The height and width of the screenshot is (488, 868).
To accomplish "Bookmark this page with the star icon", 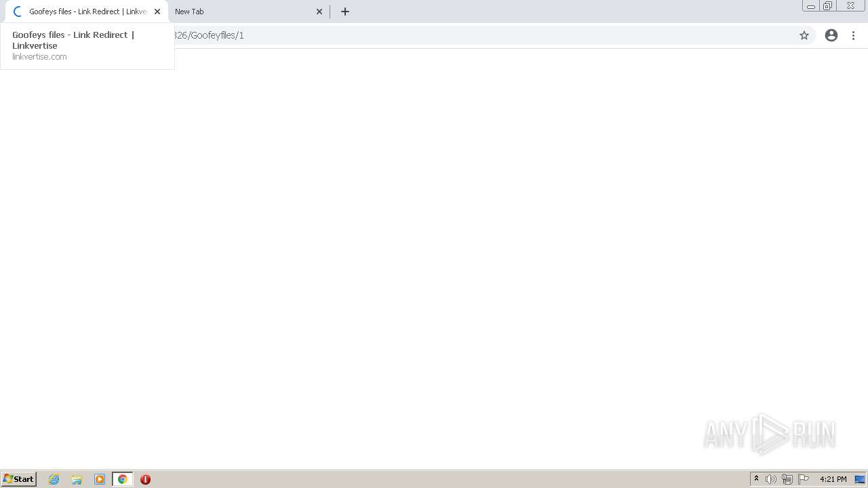I will click(x=804, y=35).
